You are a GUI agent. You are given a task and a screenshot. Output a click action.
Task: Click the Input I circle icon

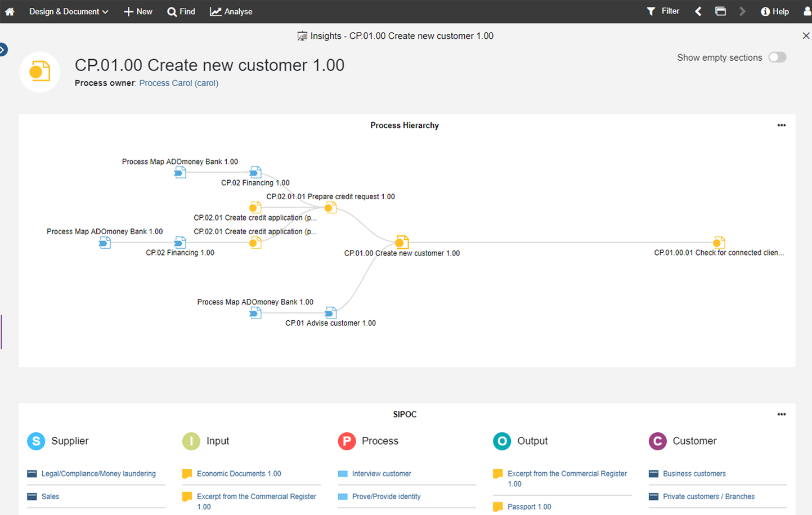point(191,441)
